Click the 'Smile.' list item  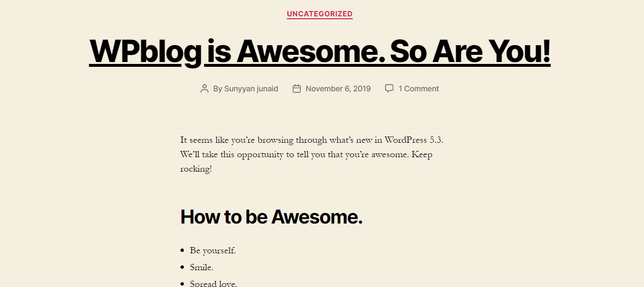pos(202,267)
